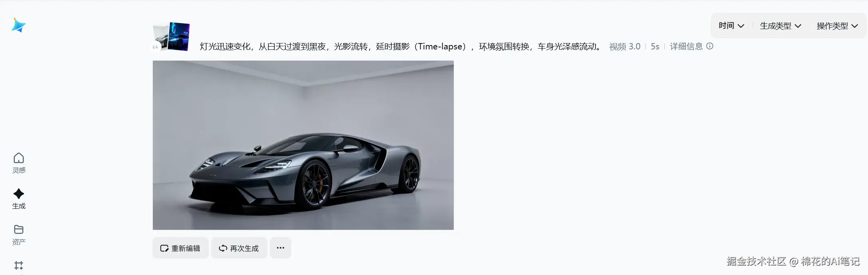The image size is (868, 275).
Task: Click the info circle icon beside 详细信息
Action: [x=710, y=46]
